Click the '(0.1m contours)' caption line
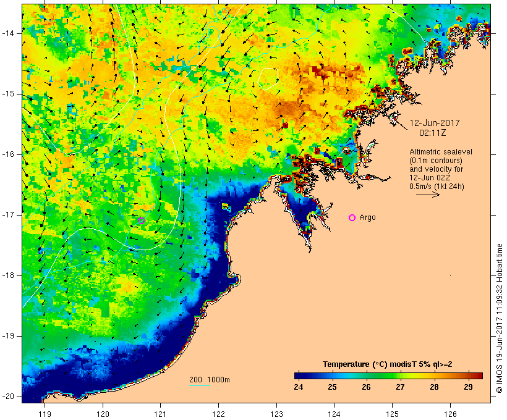The height and width of the screenshot is (420, 507). pos(436,161)
